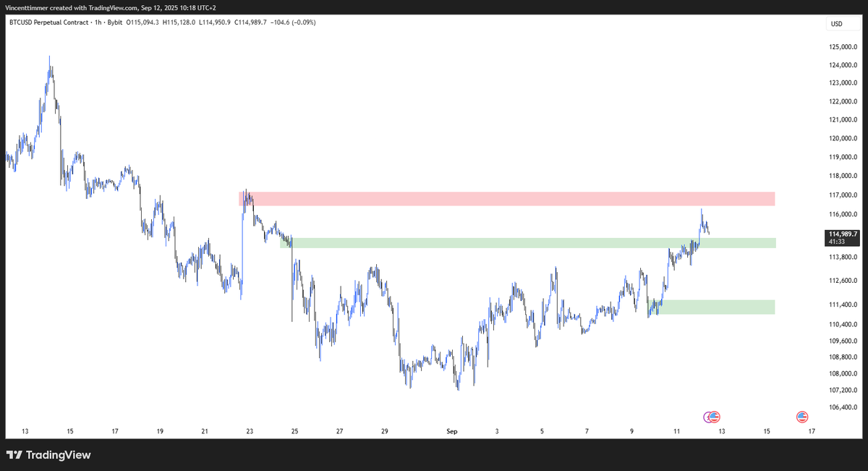Click the 119,000.0 price axis label
868x471 pixels.
[x=844, y=158]
